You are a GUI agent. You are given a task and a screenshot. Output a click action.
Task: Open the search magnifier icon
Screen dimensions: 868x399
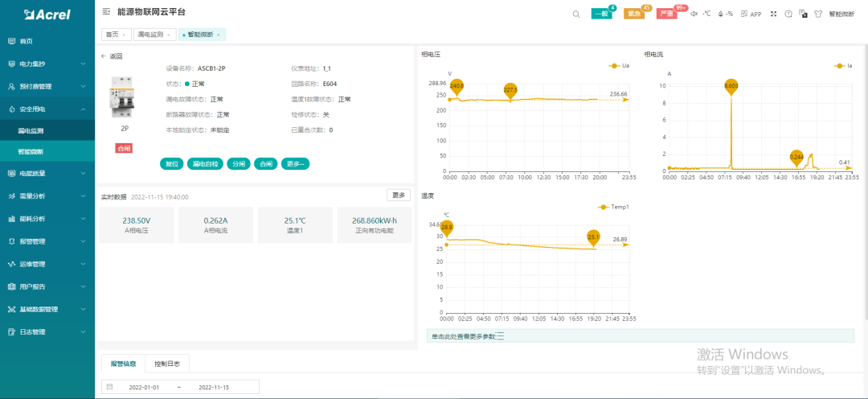(576, 14)
